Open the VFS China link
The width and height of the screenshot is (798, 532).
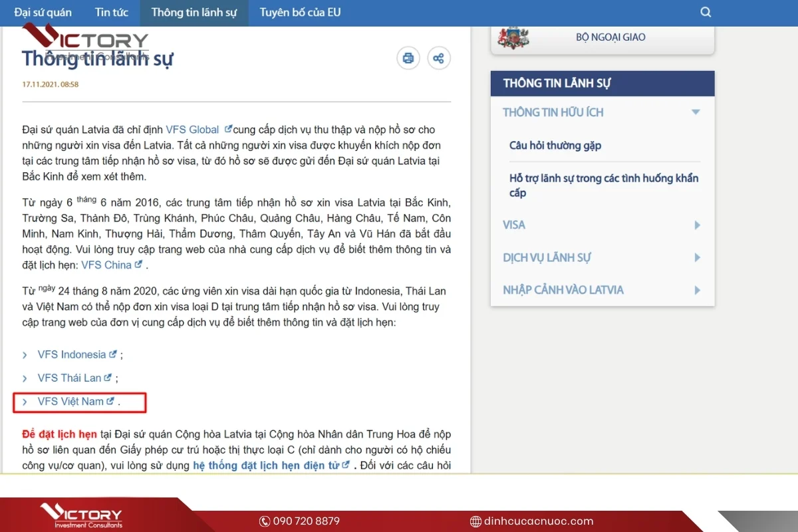(106, 265)
